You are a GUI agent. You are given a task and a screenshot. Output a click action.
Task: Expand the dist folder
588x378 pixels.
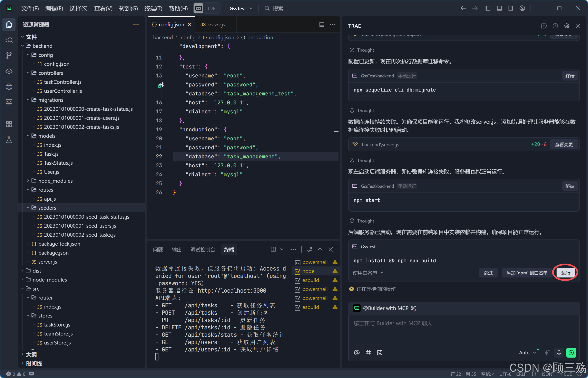(37, 271)
